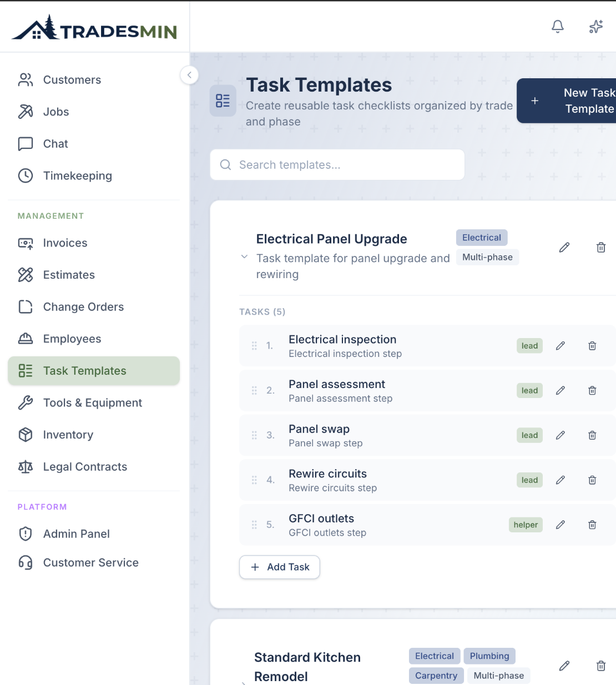Open Customer Service page
The image size is (616, 685).
click(x=94, y=562)
